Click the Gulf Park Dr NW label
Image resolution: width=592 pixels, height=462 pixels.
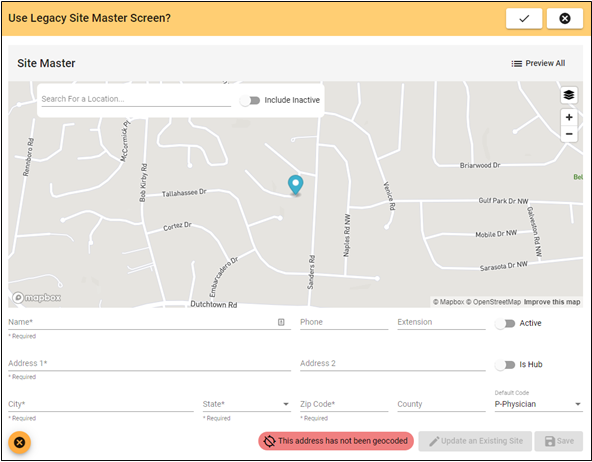[x=503, y=201]
